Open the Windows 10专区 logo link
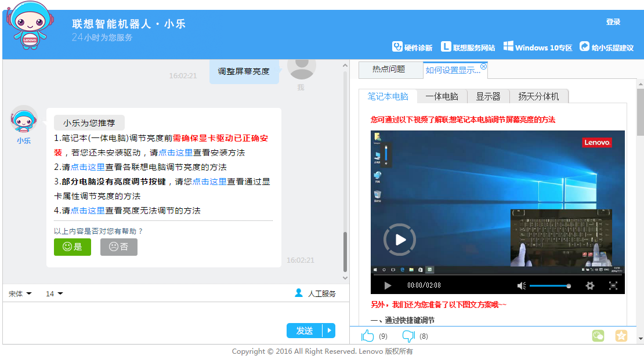The height and width of the screenshot is (359, 644). 508,46
